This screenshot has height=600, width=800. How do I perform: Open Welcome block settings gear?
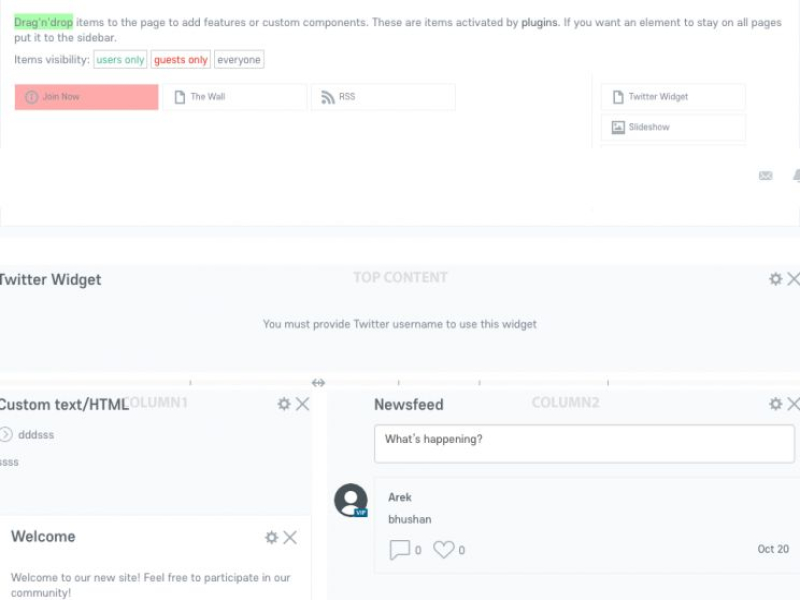tap(271, 537)
